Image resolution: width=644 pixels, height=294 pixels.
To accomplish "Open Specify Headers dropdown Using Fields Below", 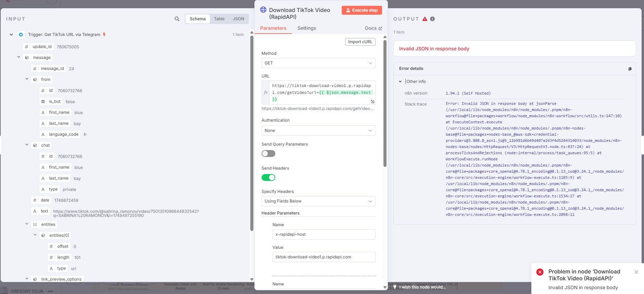I will [x=318, y=201].
